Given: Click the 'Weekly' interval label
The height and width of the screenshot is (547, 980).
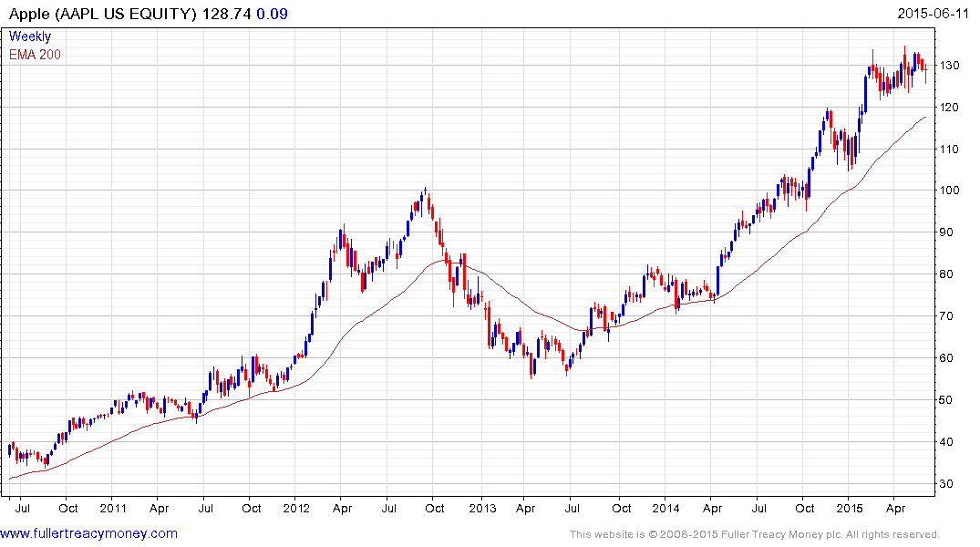Looking at the screenshot, I should pos(30,36).
